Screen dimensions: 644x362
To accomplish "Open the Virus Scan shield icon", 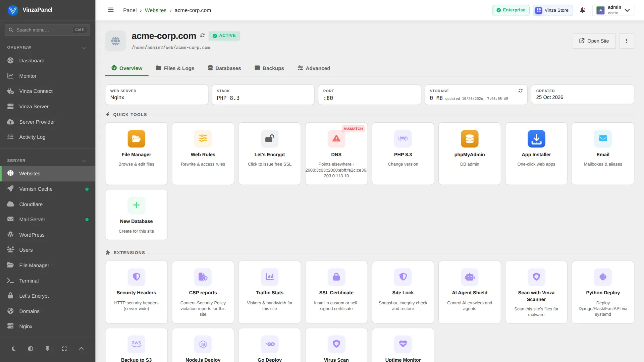I will click(x=336, y=344).
